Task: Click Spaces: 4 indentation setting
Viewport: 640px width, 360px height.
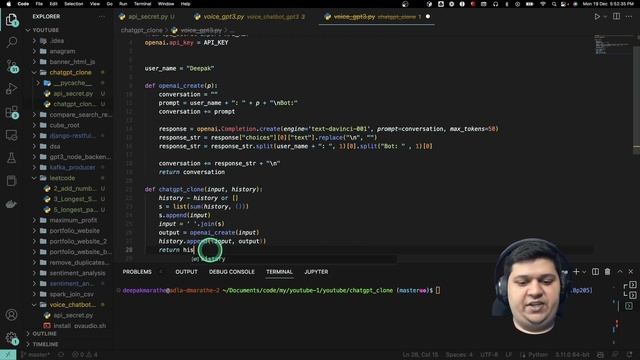Action: point(459,355)
